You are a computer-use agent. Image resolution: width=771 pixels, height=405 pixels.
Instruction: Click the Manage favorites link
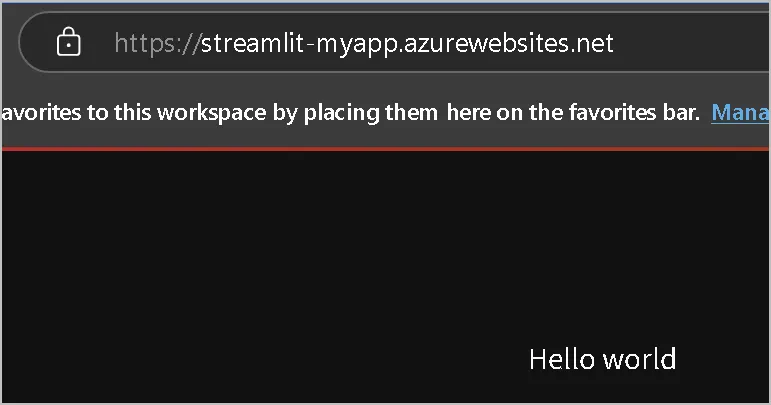[x=740, y=112]
